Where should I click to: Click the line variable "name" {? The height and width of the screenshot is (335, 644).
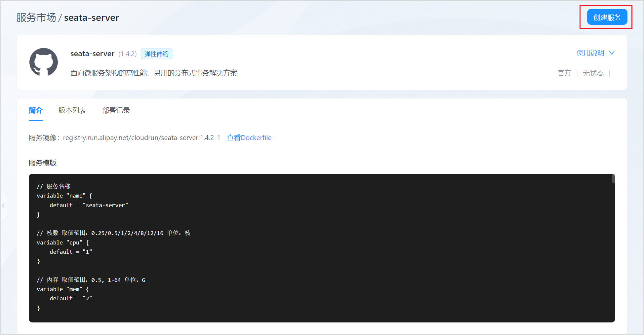click(x=64, y=196)
